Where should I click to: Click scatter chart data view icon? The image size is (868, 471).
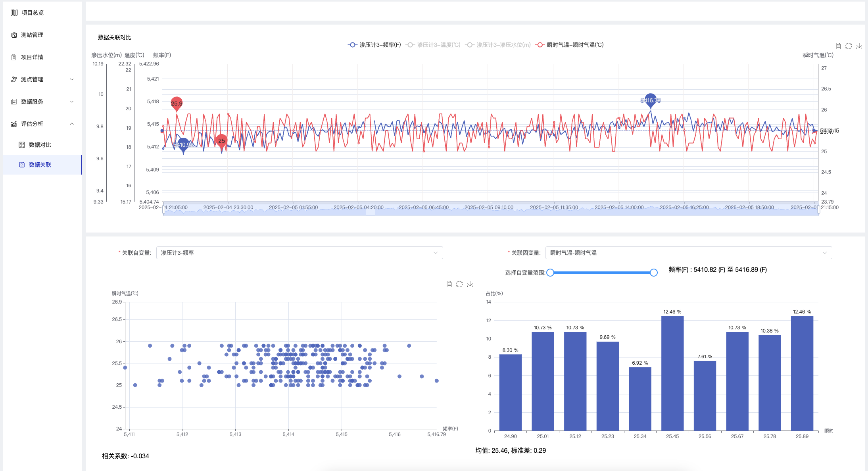coord(449,284)
